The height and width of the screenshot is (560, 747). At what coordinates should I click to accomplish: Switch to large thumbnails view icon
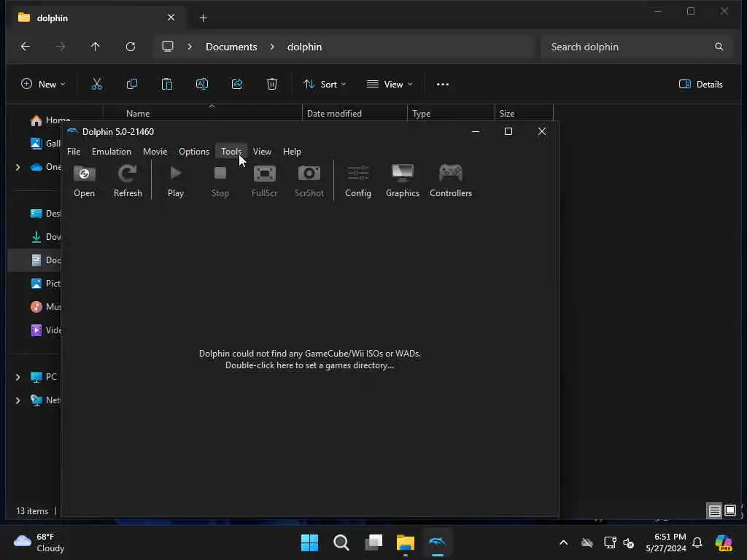729,511
